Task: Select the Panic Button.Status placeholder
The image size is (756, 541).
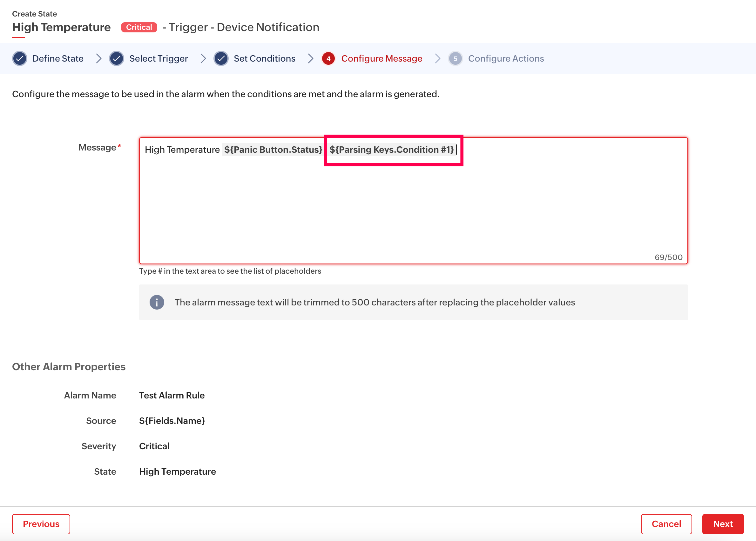Action: (x=273, y=150)
